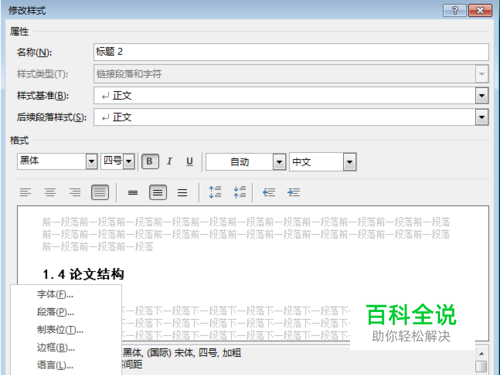The width and height of the screenshot is (500, 375).
Task: Open the 自动 font color dropdown
Action: [279, 162]
